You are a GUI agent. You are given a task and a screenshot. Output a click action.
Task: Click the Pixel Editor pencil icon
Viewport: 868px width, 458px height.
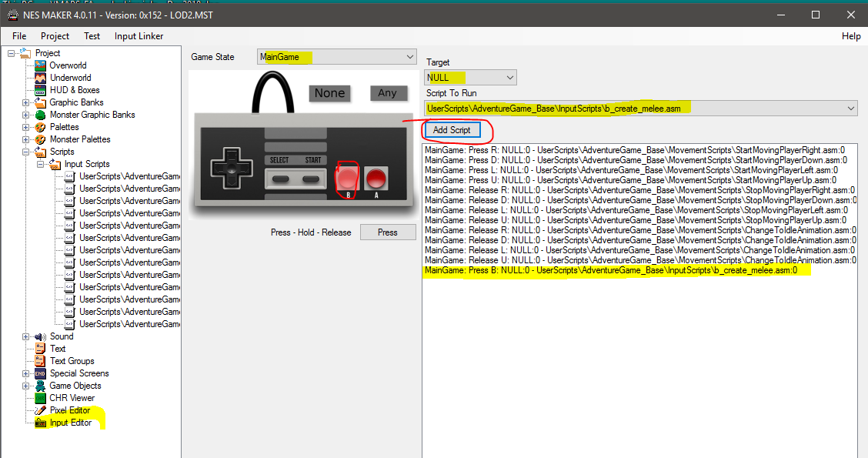(41, 410)
